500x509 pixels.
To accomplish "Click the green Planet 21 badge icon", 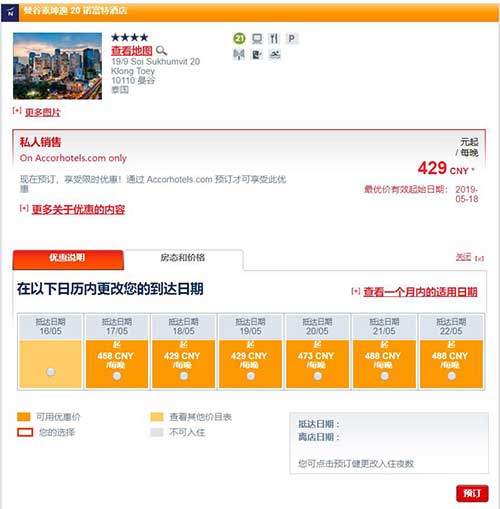I will 239,39.
